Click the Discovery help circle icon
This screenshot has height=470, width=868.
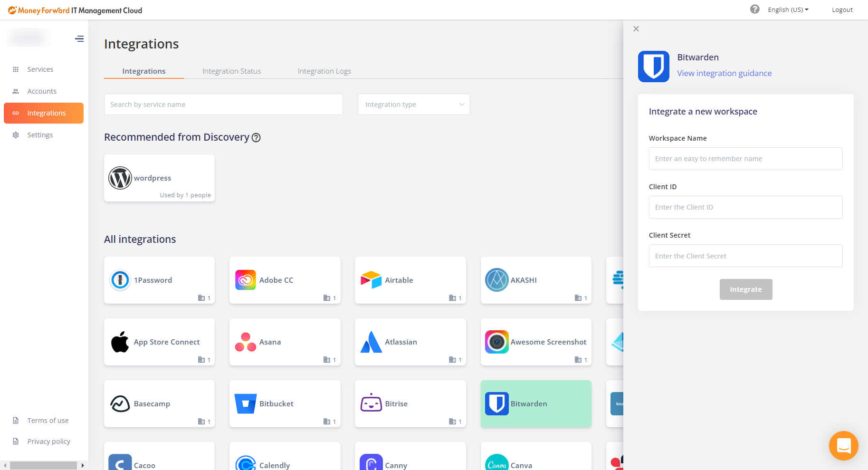point(256,138)
